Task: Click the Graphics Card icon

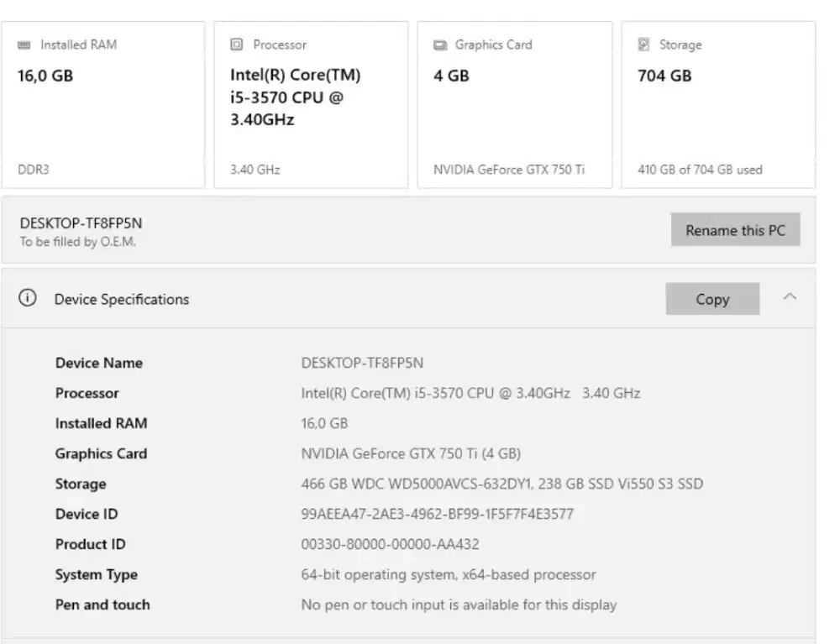Action: (441, 45)
